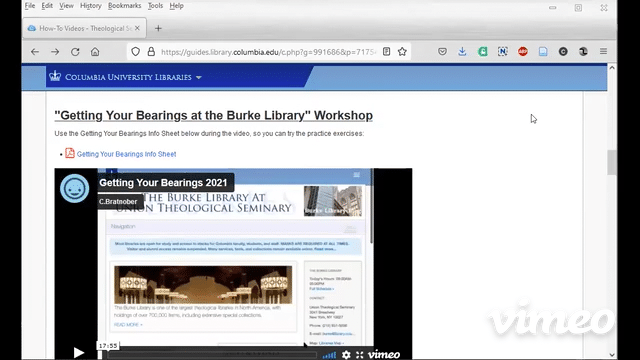Click the Workshop heading link
640x360 pixels.
[x=213, y=116]
